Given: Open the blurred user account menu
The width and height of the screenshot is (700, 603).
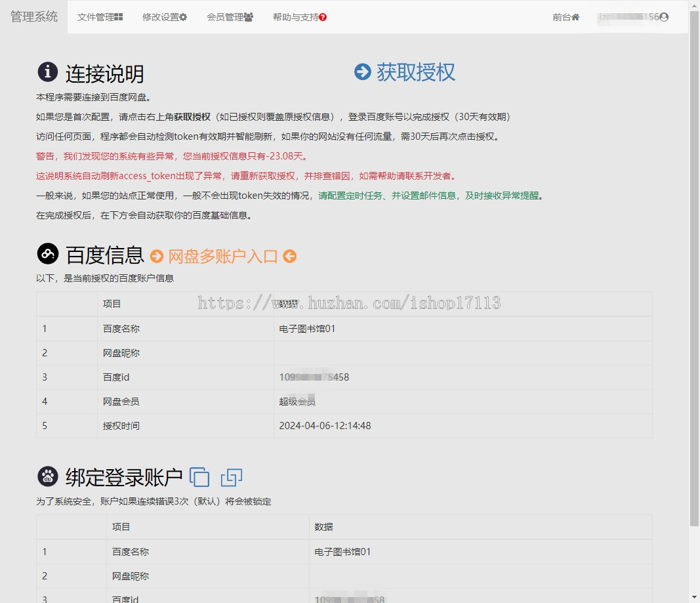Looking at the screenshot, I should coord(633,17).
